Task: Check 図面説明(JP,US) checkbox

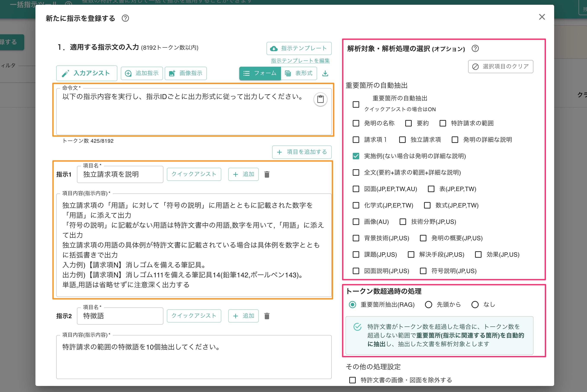Action: pyautogui.click(x=356, y=271)
